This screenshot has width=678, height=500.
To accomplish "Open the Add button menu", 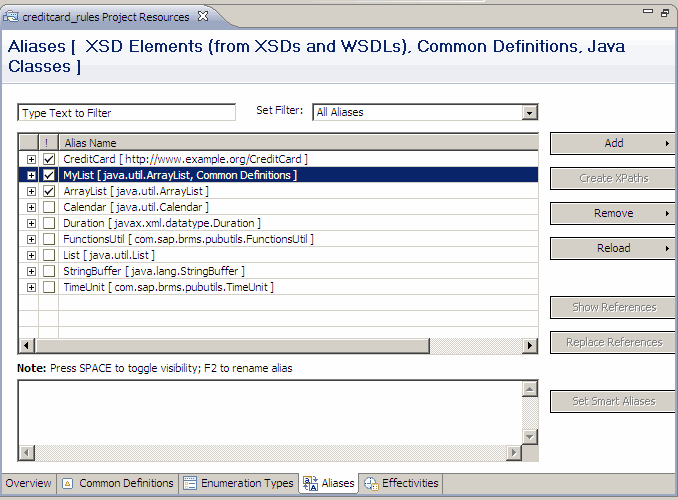I will point(613,143).
